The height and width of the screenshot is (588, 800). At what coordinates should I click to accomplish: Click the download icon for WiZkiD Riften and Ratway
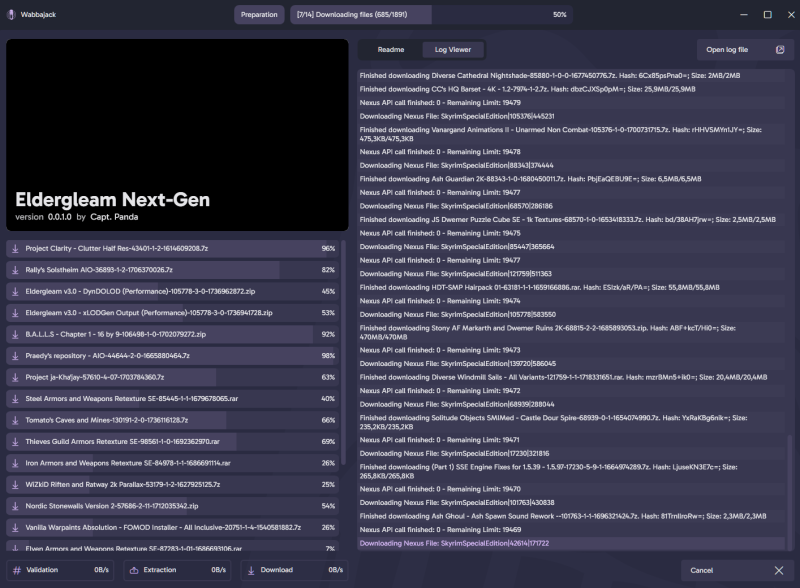pyautogui.click(x=15, y=484)
